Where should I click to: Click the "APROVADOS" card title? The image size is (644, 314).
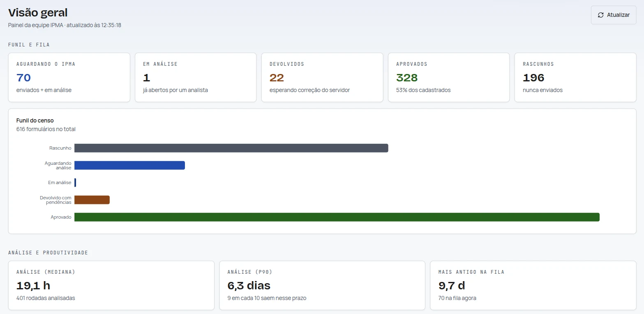tap(412, 64)
